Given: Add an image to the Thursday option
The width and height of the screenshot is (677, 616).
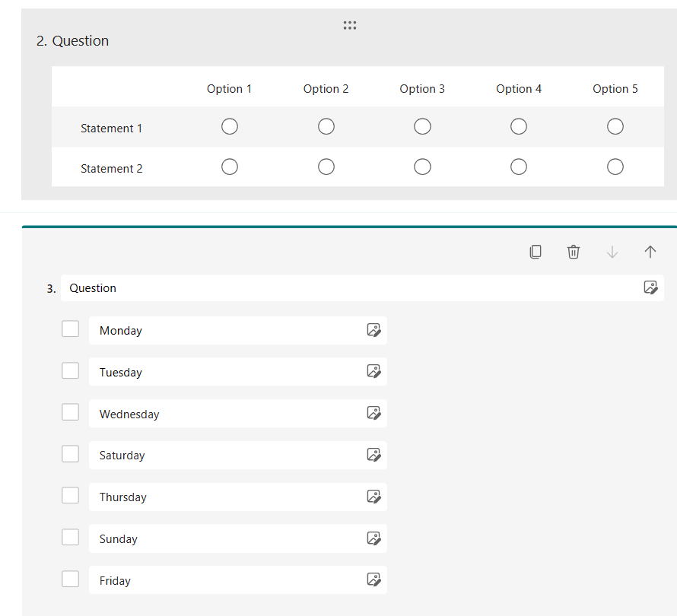Looking at the screenshot, I should (373, 496).
